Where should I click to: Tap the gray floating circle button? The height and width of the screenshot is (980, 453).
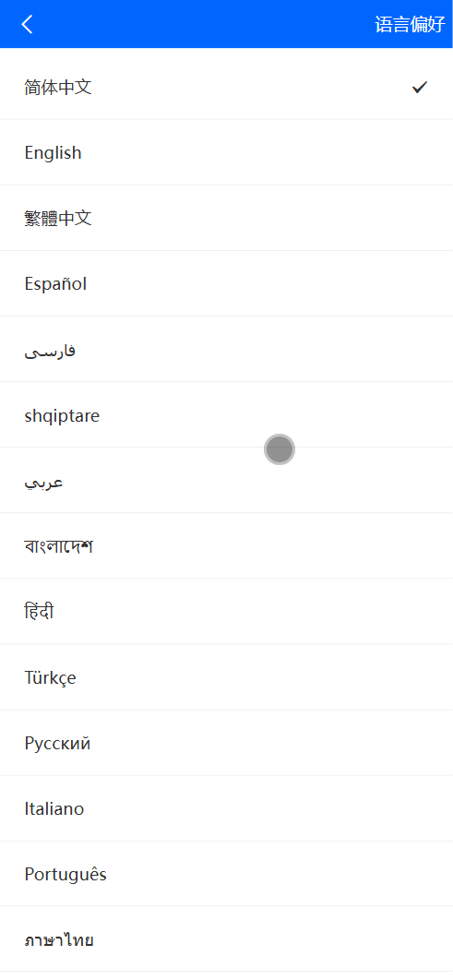280,449
